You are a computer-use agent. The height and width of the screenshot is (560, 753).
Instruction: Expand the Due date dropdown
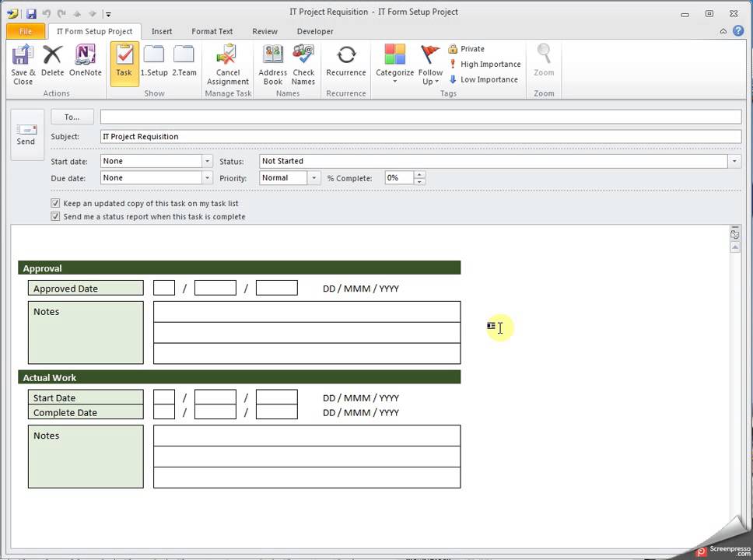[x=207, y=177]
